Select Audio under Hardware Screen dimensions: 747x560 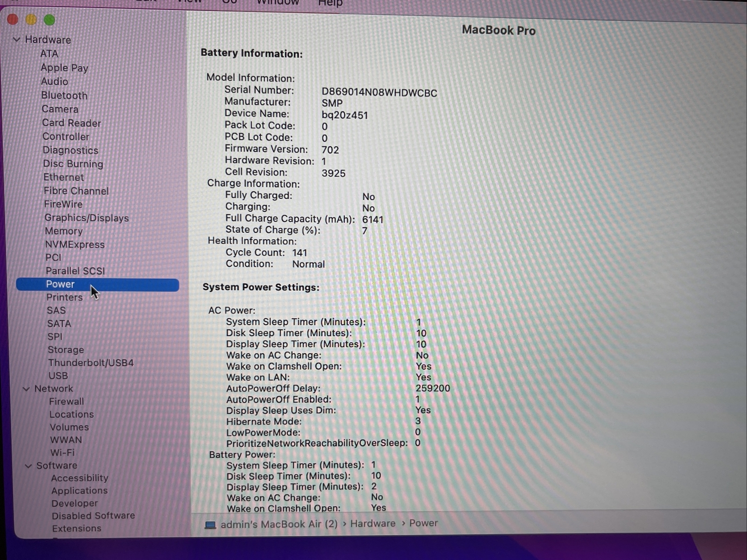click(x=54, y=81)
